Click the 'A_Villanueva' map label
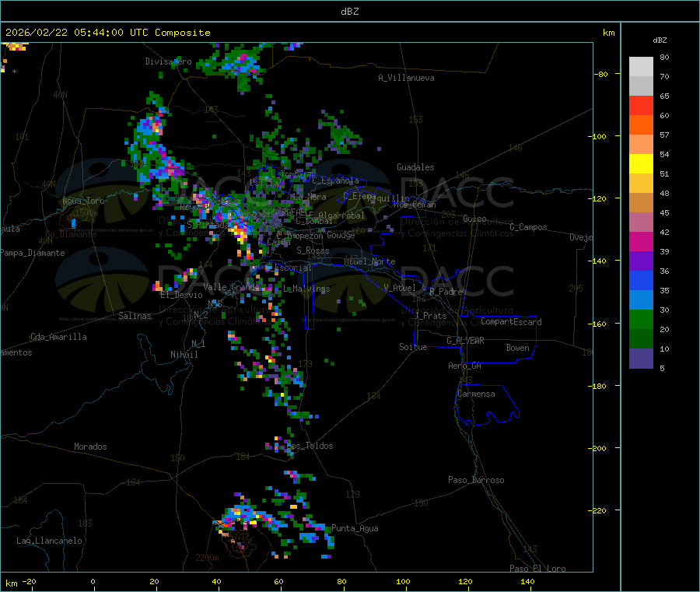This screenshot has height=592, width=700. coord(406,78)
